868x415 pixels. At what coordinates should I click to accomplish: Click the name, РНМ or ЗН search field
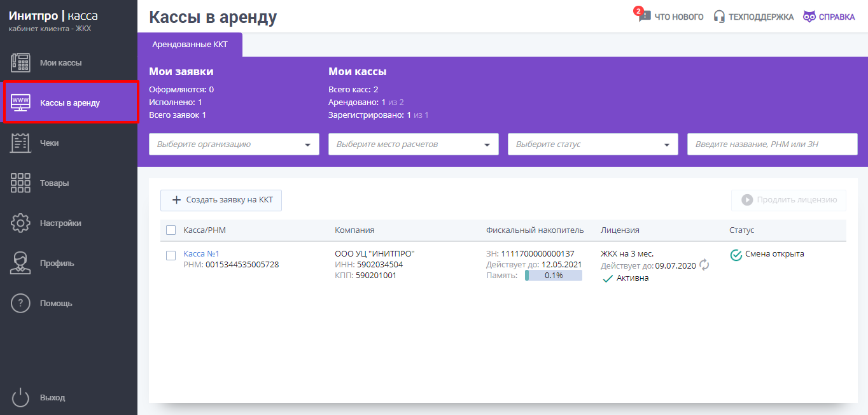772,144
